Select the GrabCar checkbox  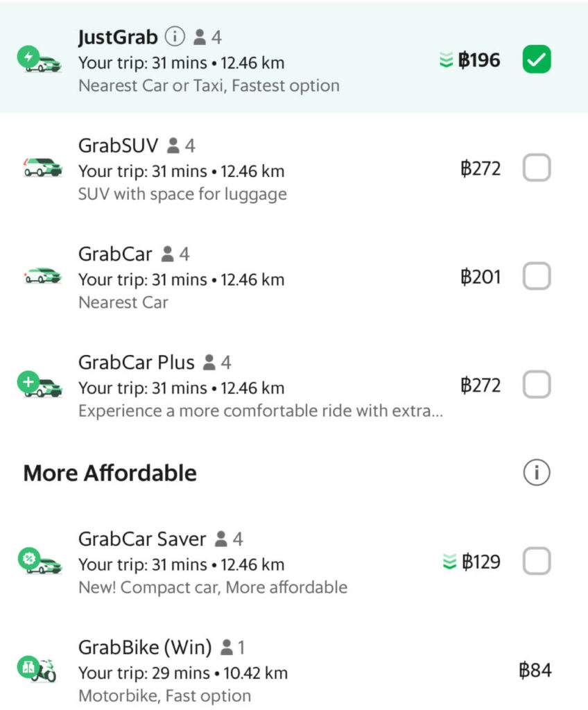537,276
